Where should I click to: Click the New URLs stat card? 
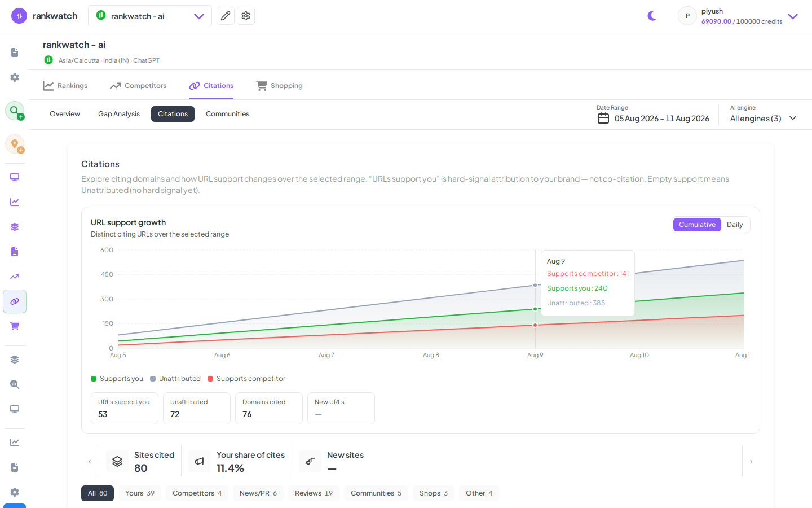[x=341, y=408]
